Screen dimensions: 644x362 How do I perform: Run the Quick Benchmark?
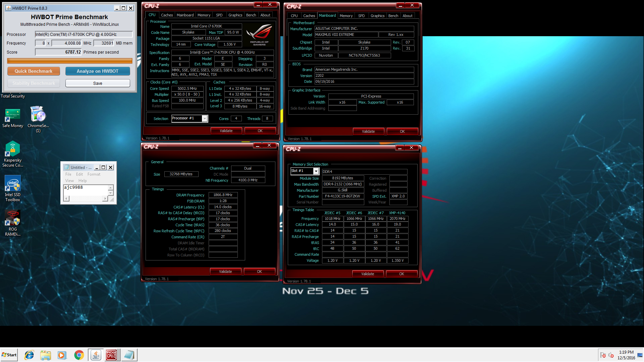(34, 71)
